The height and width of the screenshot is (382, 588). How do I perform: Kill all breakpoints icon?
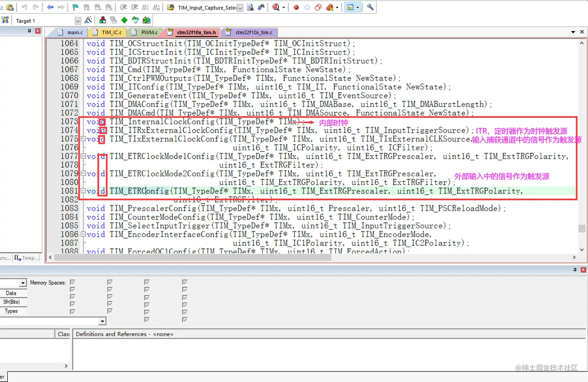pos(330,7)
